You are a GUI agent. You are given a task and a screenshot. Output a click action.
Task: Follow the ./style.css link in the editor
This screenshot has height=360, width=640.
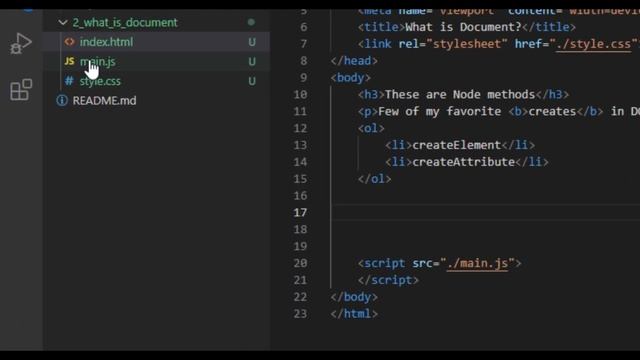coord(593,44)
